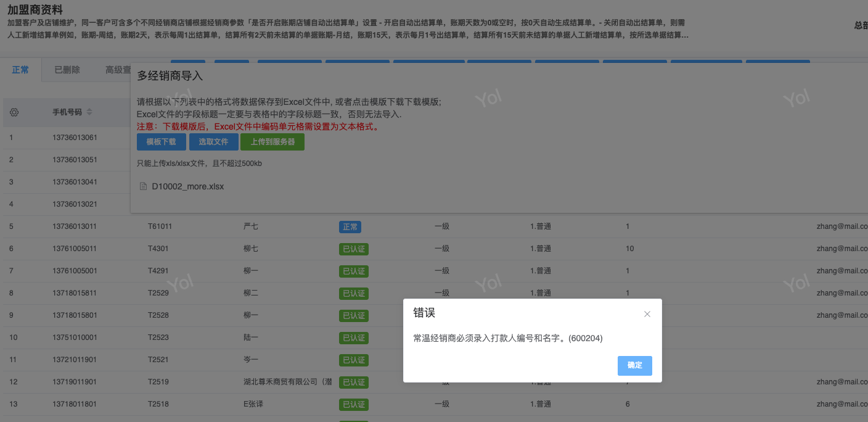Click the 已认证 badge in the T4301 row

(354, 249)
